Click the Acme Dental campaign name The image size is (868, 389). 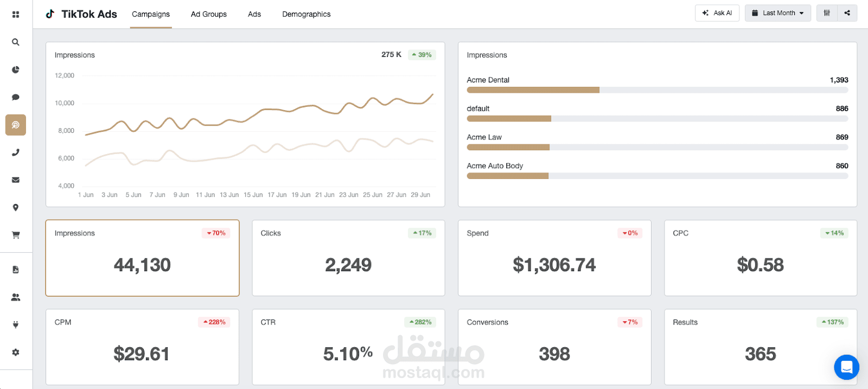[488, 80]
